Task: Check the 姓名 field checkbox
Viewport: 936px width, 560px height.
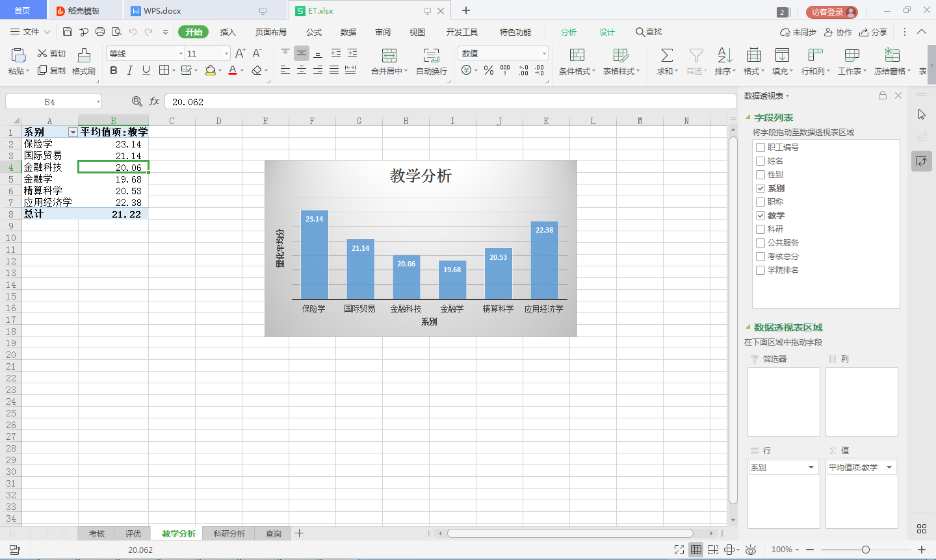Action: click(760, 161)
